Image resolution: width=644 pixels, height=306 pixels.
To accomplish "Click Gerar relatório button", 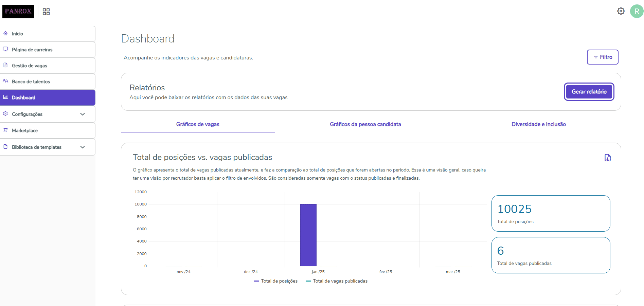I will coord(589,92).
